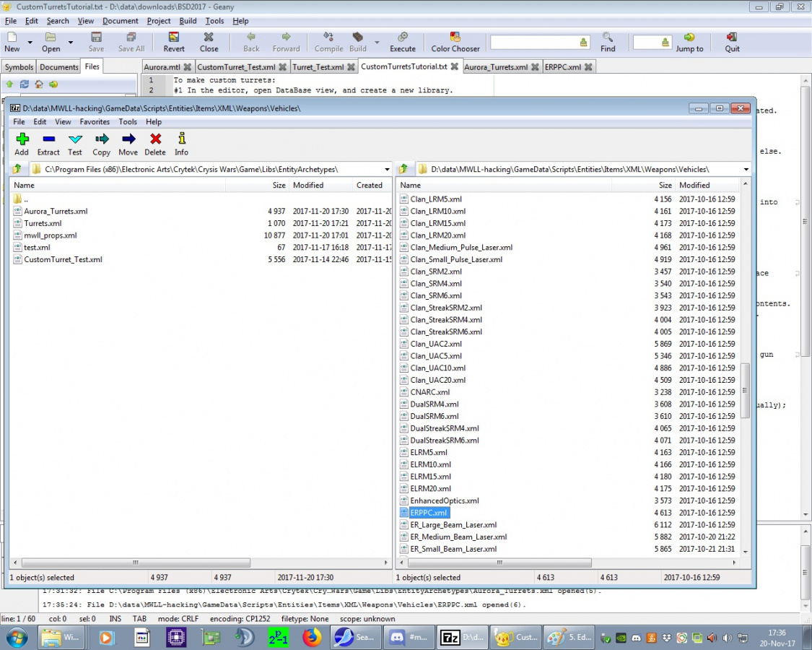This screenshot has width=812, height=650.
Task: Sort right pane by Modified column
Action: pos(694,185)
